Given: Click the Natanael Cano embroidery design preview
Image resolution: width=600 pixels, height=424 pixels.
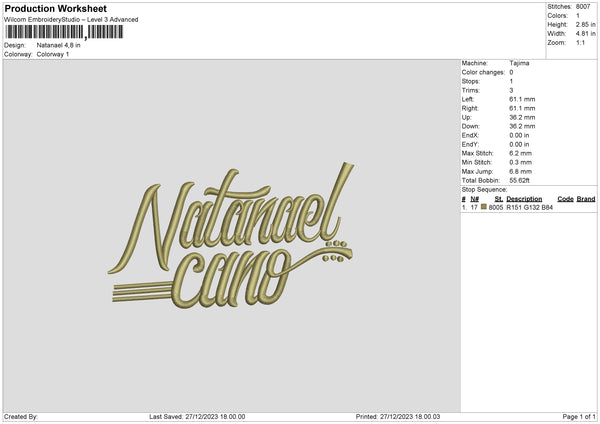Looking at the screenshot, I should click(231, 236).
